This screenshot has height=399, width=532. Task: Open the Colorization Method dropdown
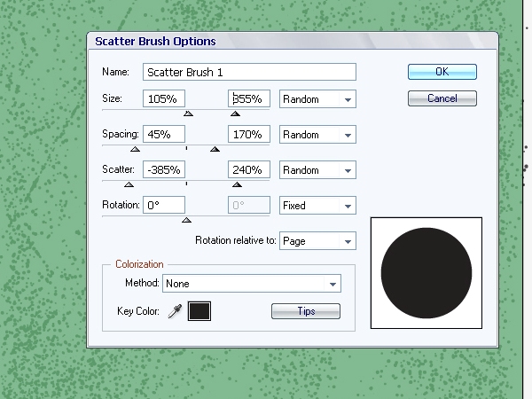[x=252, y=284]
